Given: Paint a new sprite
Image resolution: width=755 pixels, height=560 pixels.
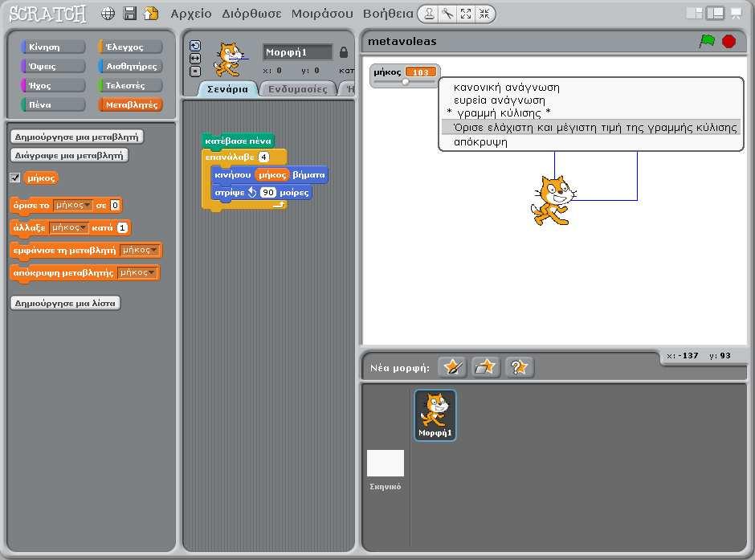Looking at the screenshot, I should tap(452, 367).
